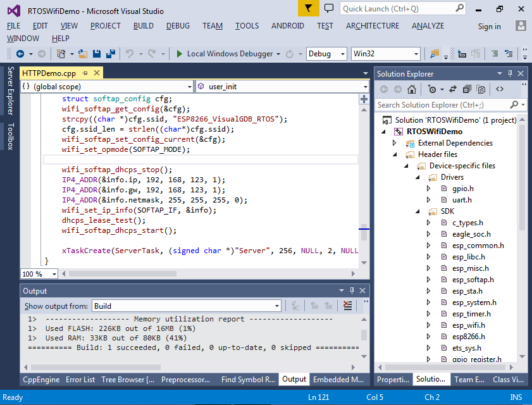Click the account avatar icon
The width and height of the screenshot is (532, 405).
pyautogui.click(x=521, y=26)
